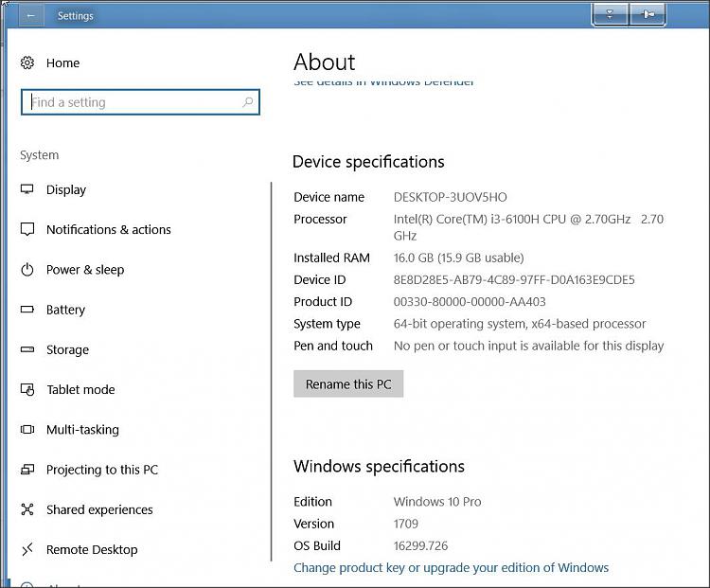Open Projecting to this PC
This screenshot has height=588, width=710.
pos(102,470)
